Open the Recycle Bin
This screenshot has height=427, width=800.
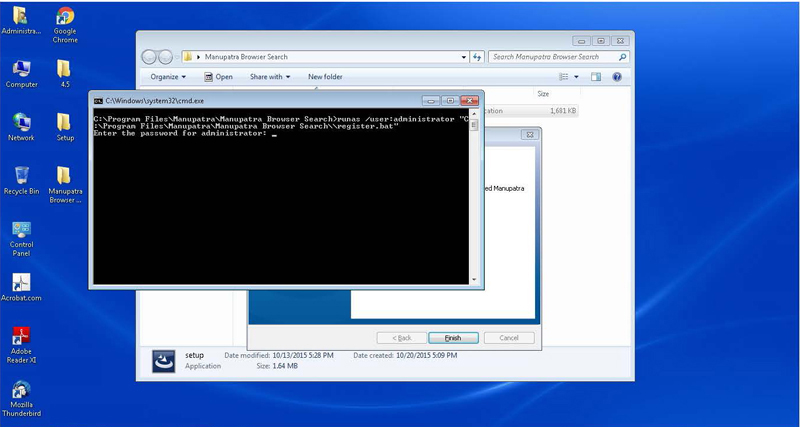pyautogui.click(x=21, y=181)
